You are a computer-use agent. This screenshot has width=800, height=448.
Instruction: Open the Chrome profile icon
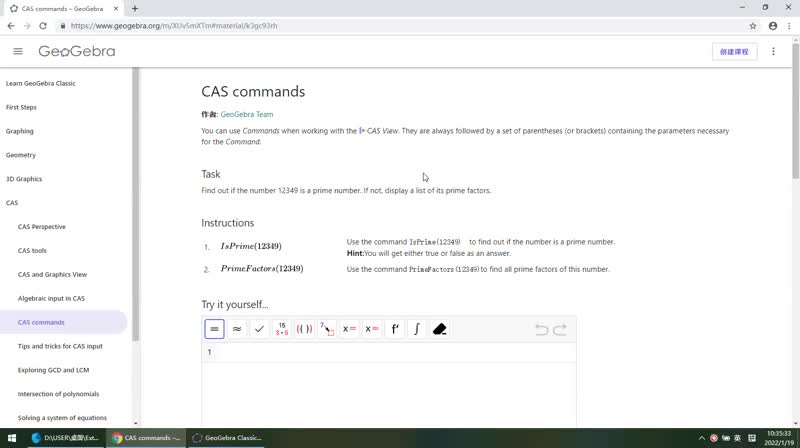[x=773, y=26]
